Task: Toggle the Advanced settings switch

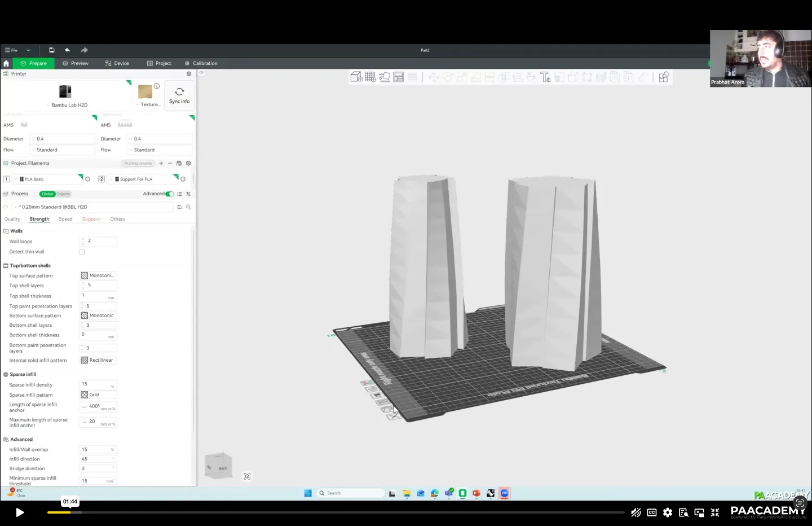Action: [x=169, y=194]
